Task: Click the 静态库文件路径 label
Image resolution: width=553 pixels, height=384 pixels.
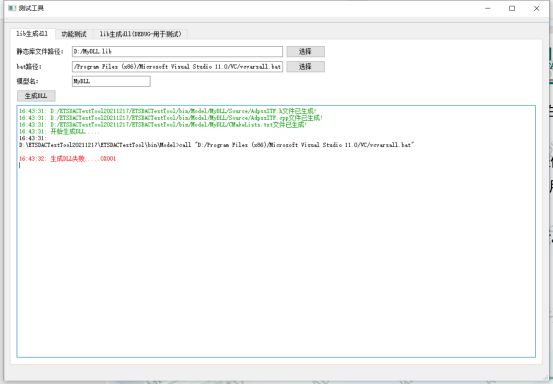Action: pos(40,51)
